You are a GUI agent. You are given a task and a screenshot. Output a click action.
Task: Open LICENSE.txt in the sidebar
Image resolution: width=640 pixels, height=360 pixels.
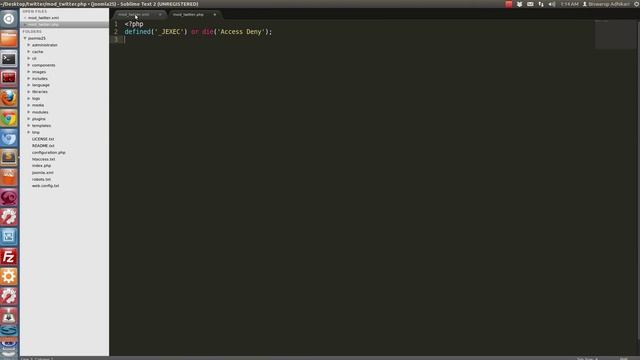43,139
